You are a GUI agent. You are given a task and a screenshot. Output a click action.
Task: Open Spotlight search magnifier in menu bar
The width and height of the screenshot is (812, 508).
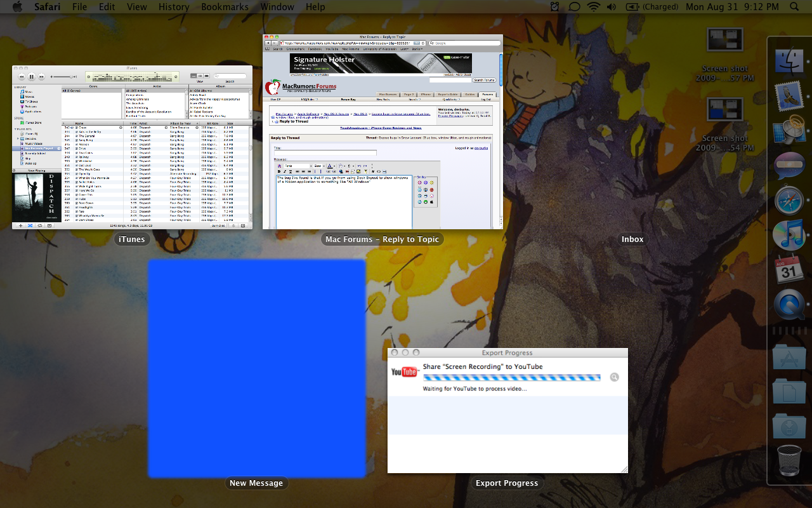pyautogui.click(x=794, y=7)
